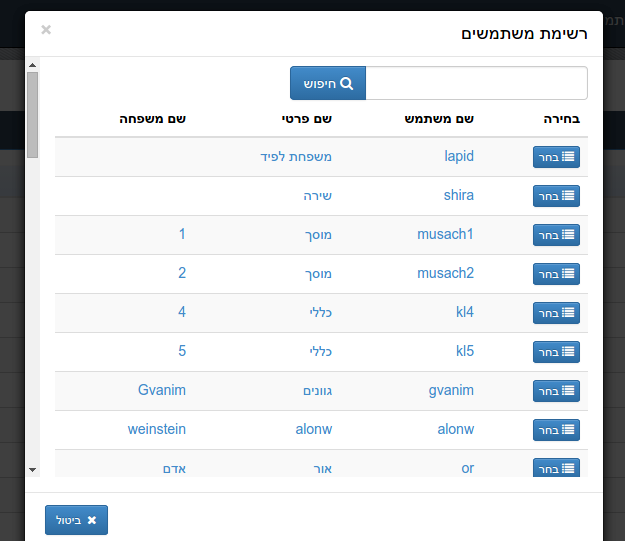Click the vertical scrollbar thumb
Screen dimensions: 625x541
(33, 115)
